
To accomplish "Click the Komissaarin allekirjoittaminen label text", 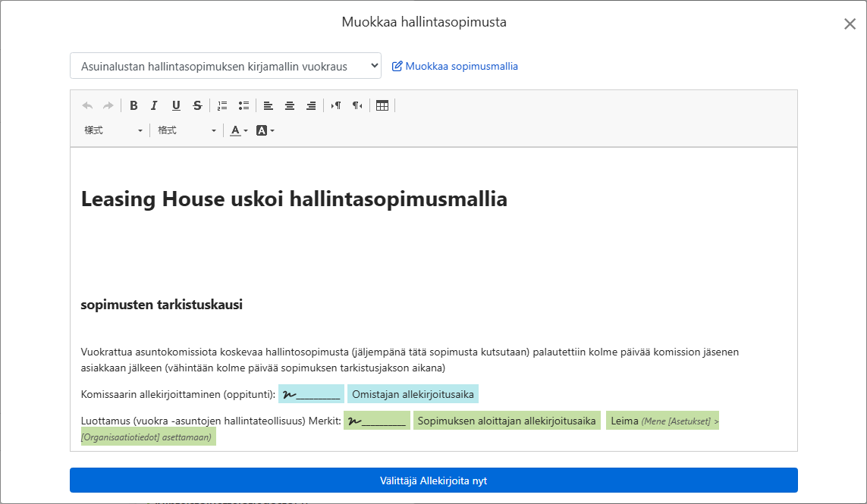I will (178, 395).
